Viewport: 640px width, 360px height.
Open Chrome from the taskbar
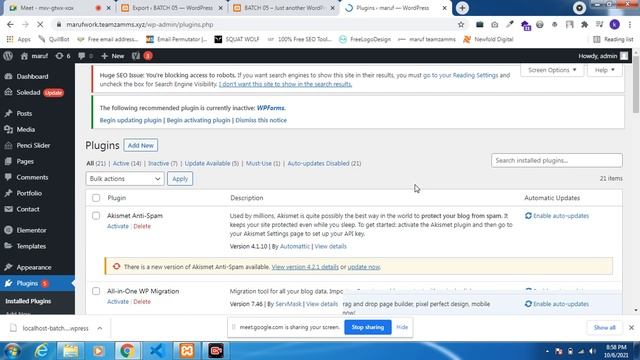(127, 351)
